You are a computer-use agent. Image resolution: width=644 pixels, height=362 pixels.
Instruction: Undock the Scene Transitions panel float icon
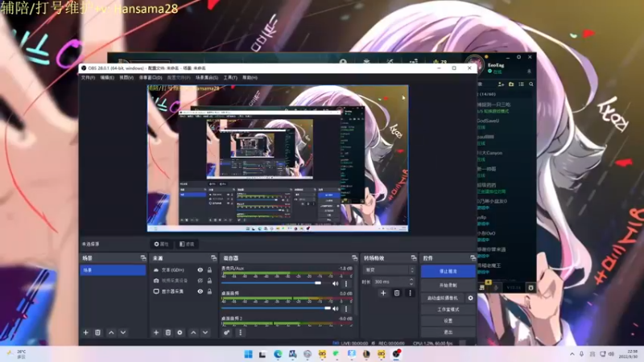[x=414, y=258]
